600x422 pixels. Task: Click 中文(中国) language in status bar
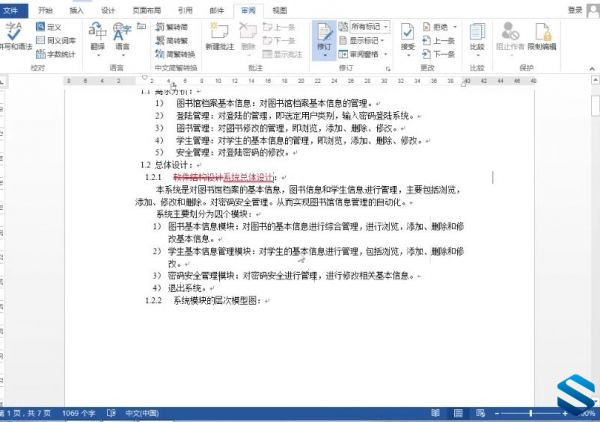(142, 413)
